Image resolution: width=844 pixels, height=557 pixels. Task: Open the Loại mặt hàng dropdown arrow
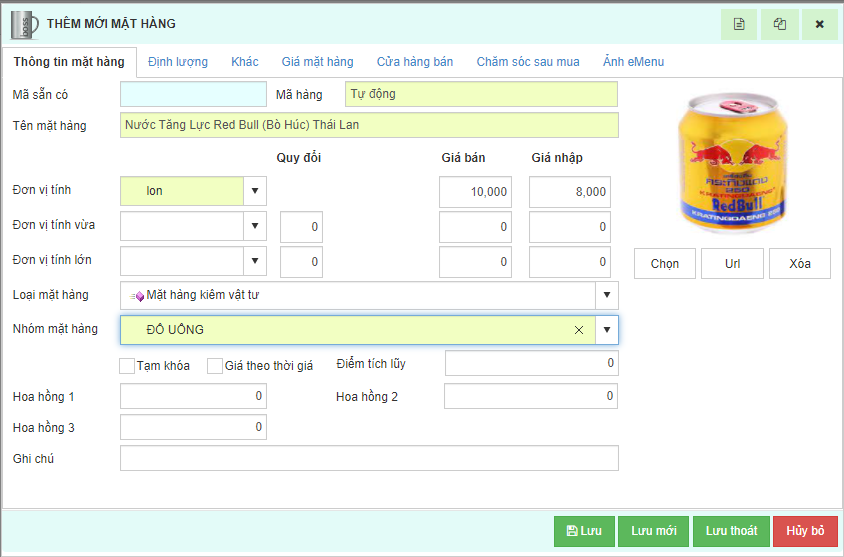point(607,295)
